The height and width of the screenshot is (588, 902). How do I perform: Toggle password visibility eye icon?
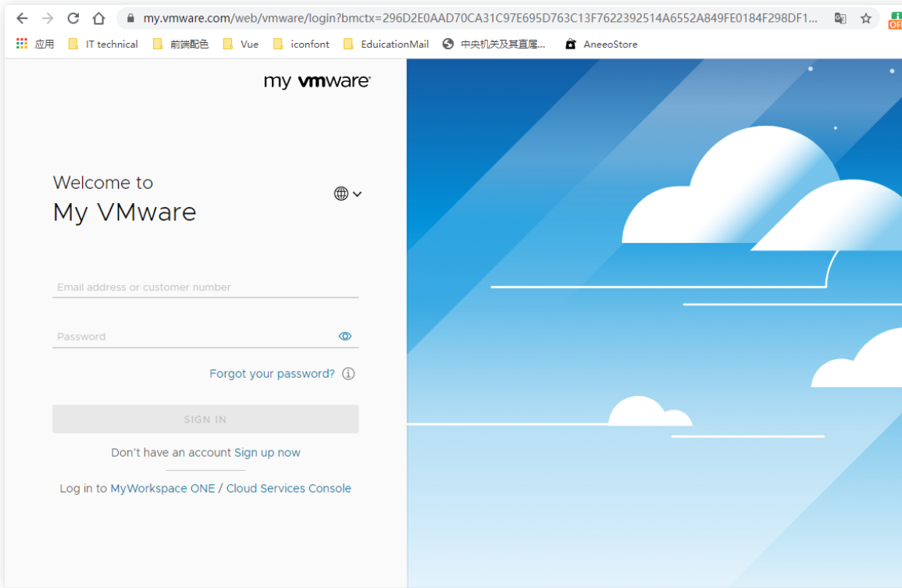345,337
